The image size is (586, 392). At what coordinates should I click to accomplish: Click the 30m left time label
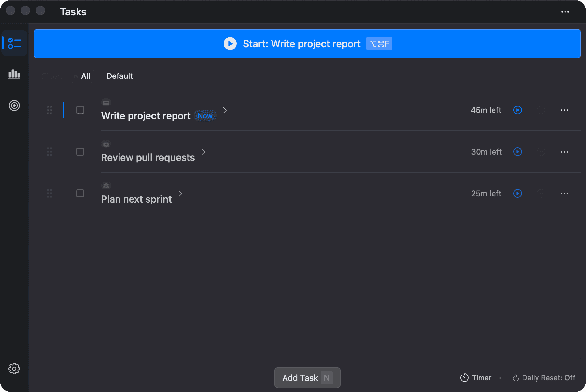(x=486, y=152)
